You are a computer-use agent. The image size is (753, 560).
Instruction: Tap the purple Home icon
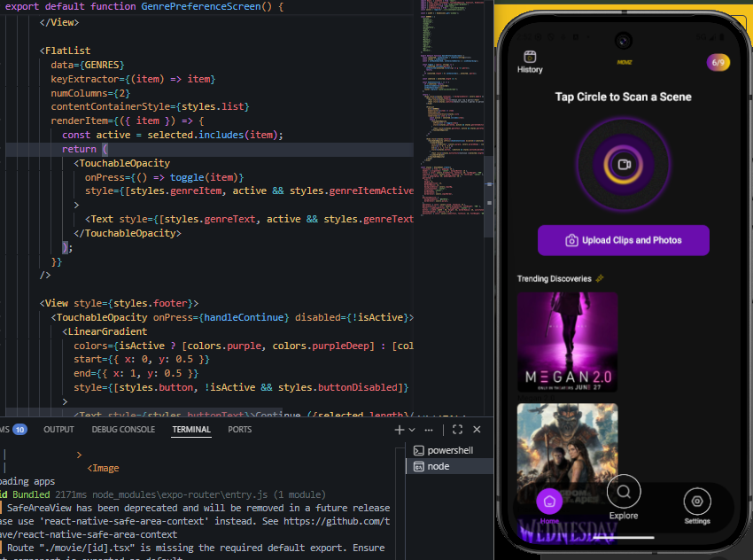point(549,502)
